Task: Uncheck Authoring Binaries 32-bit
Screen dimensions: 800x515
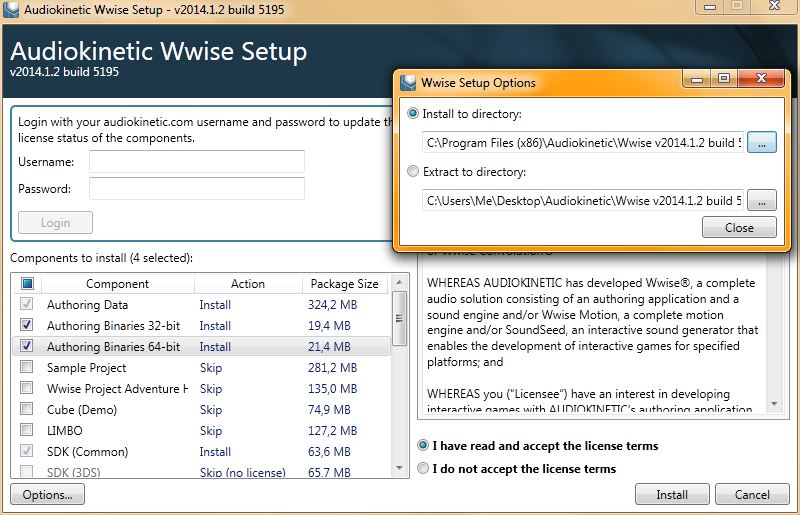Action: [x=27, y=325]
